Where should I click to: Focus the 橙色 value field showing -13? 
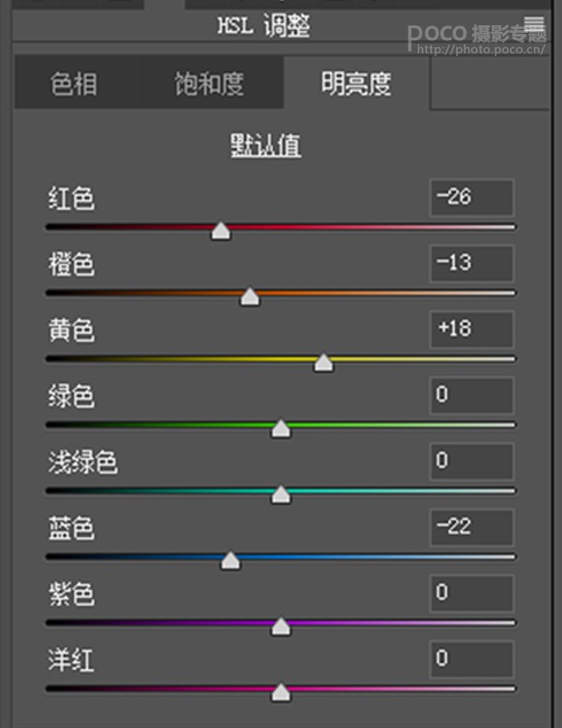[472, 263]
